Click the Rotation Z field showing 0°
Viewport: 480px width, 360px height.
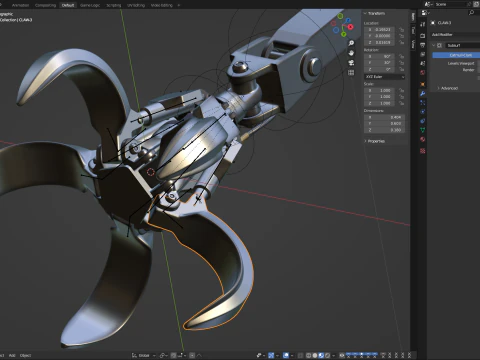[x=380, y=69]
